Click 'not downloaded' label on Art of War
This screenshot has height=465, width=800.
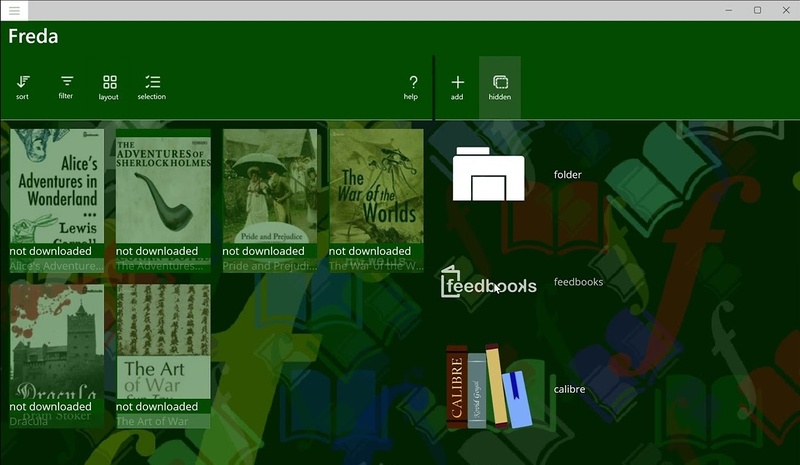(157, 407)
